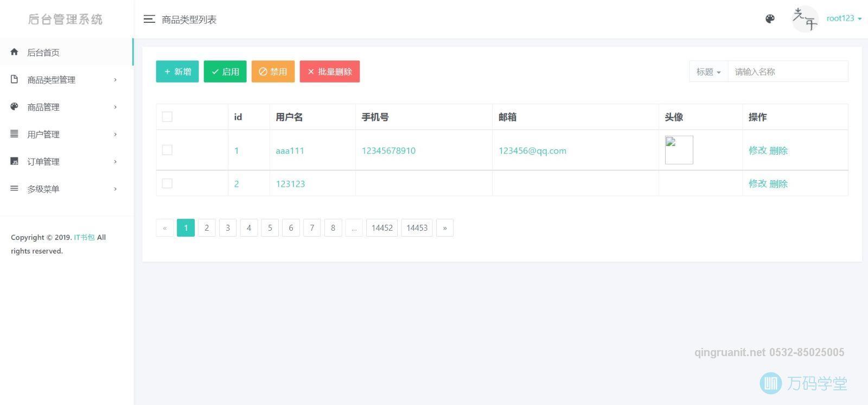Go to page 4

(249, 228)
